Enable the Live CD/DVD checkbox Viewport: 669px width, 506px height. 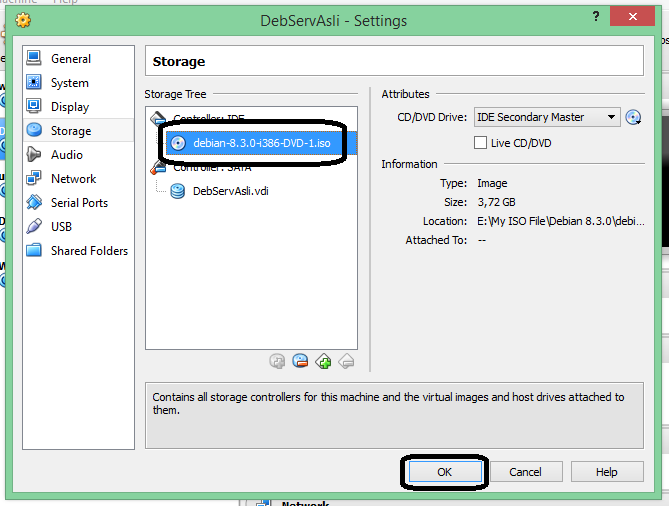480,142
